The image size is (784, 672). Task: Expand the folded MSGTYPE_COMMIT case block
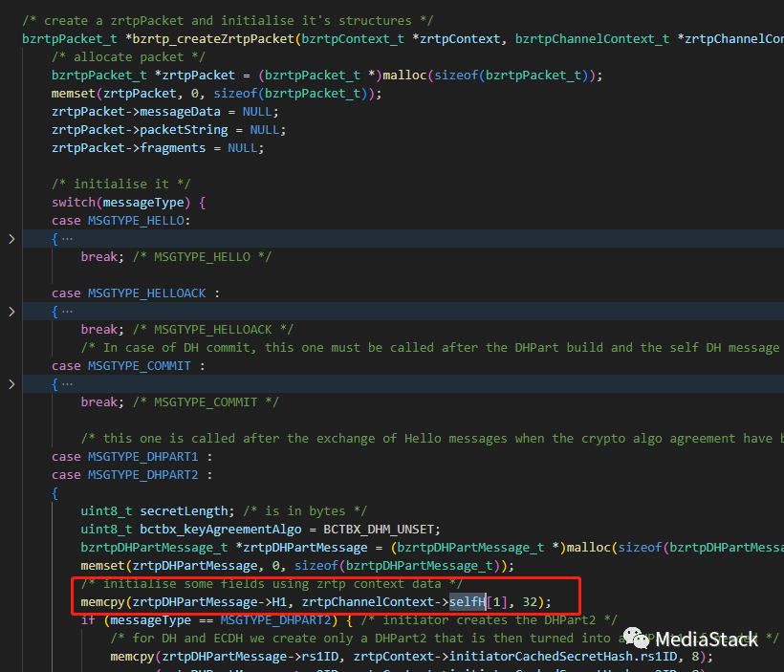coord(11,384)
